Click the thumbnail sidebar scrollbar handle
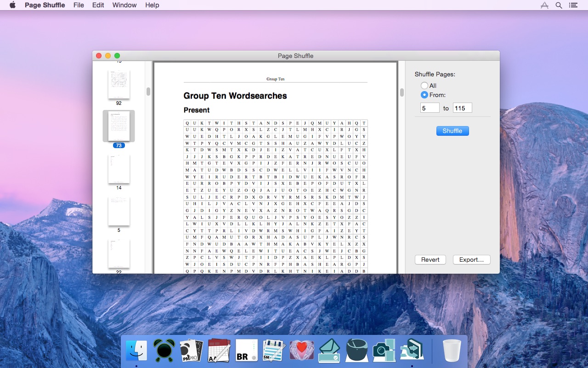Viewport: 588px width, 368px height. click(x=148, y=92)
